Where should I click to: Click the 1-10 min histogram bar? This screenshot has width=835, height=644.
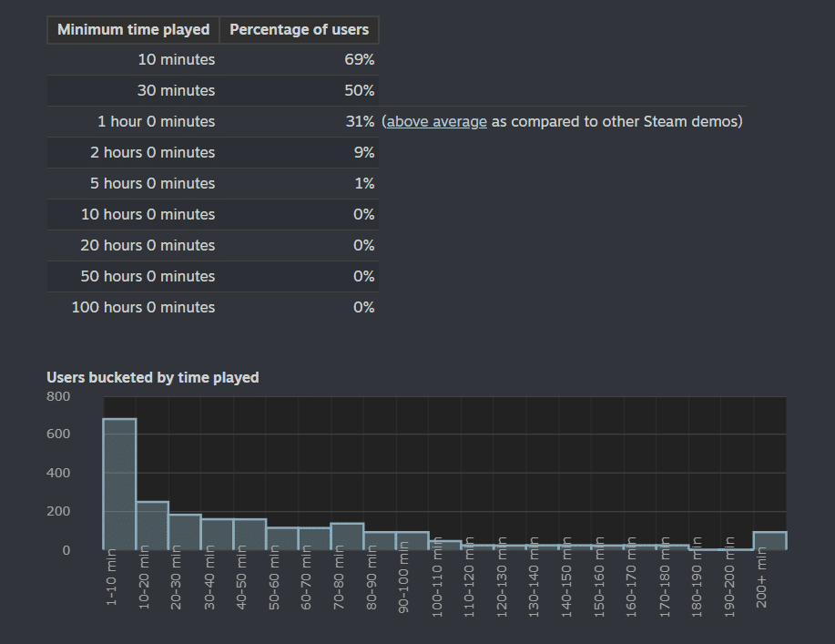(x=120, y=485)
